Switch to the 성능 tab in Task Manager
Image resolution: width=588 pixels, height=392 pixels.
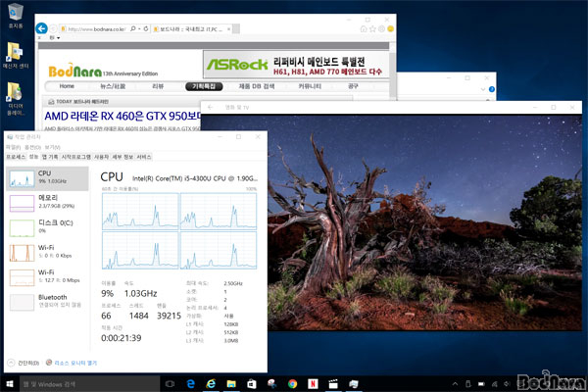point(33,157)
